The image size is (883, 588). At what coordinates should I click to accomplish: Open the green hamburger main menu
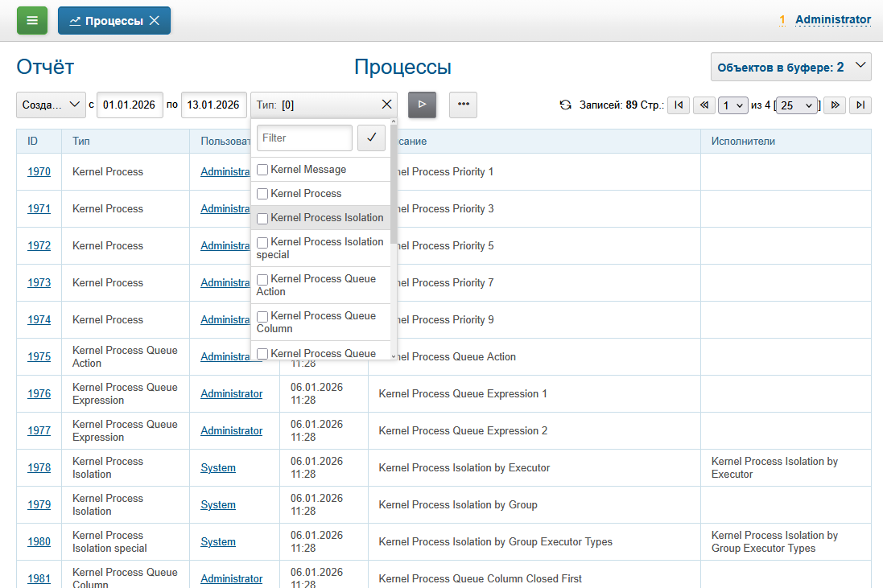(32, 21)
